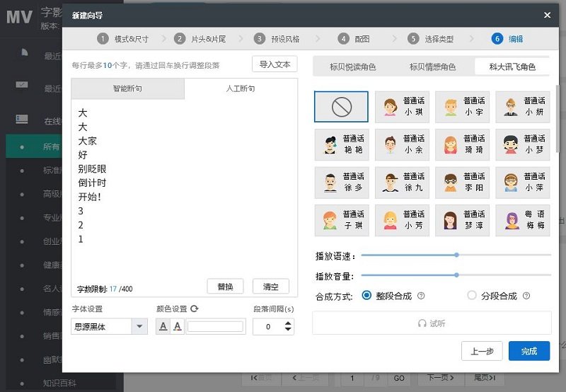Click help icon beside 整段合成
The width and height of the screenshot is (566, 392).
(x=421, y=296)
